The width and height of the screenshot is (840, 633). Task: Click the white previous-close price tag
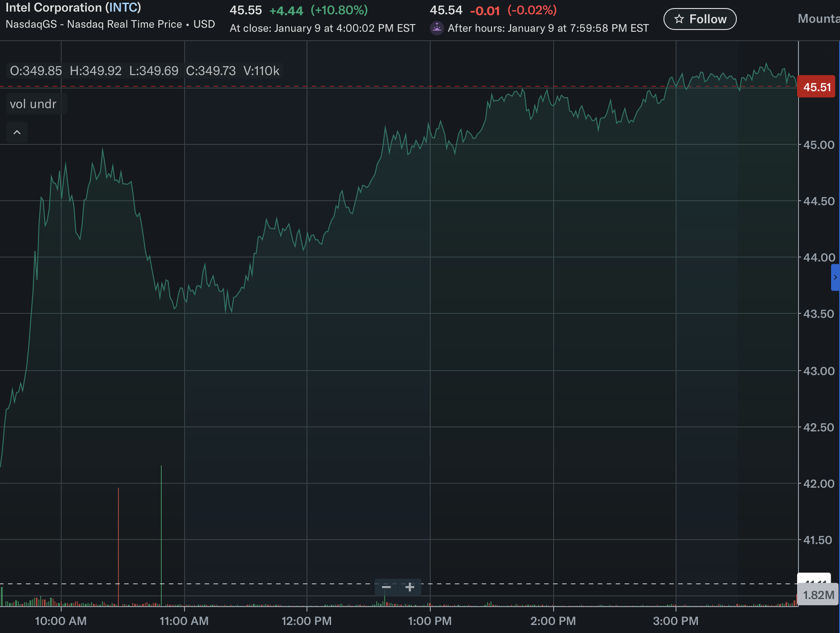[814, 578]
